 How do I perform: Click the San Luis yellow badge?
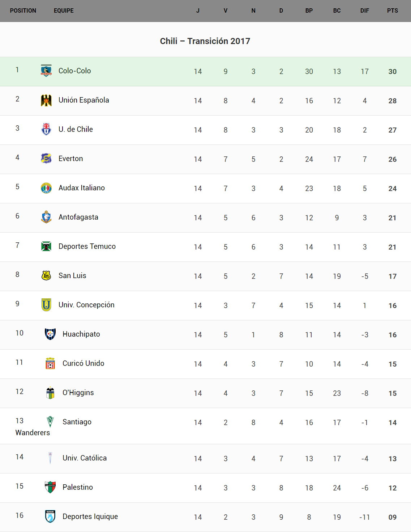(46, 276)
